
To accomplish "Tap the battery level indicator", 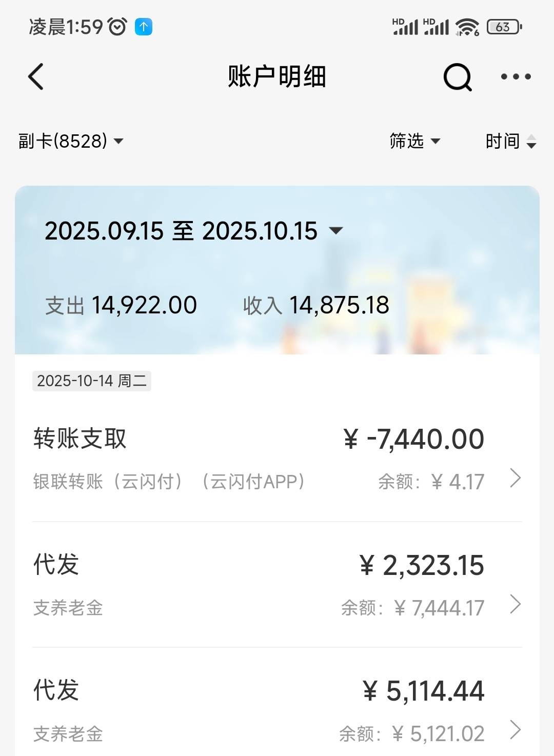I will click(x=504, y=27).
